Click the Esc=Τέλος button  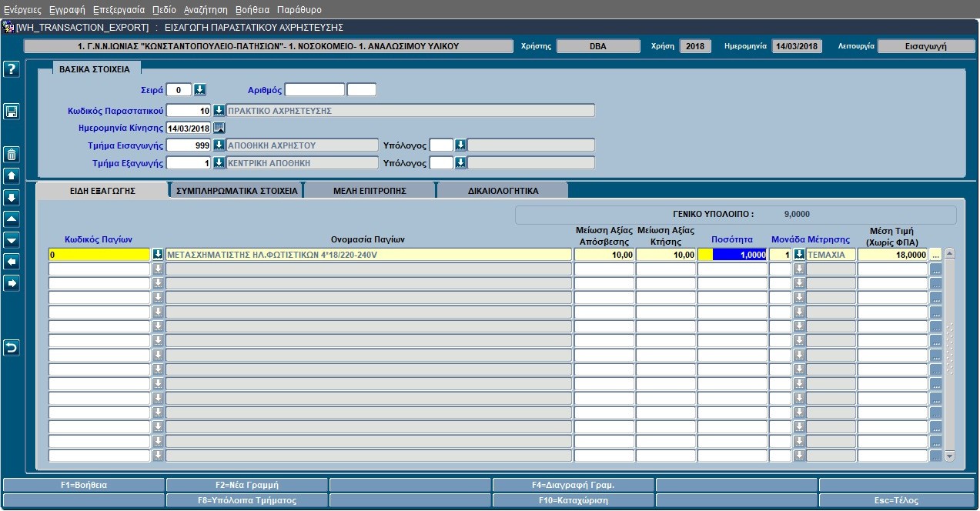(x=898, y=500)
